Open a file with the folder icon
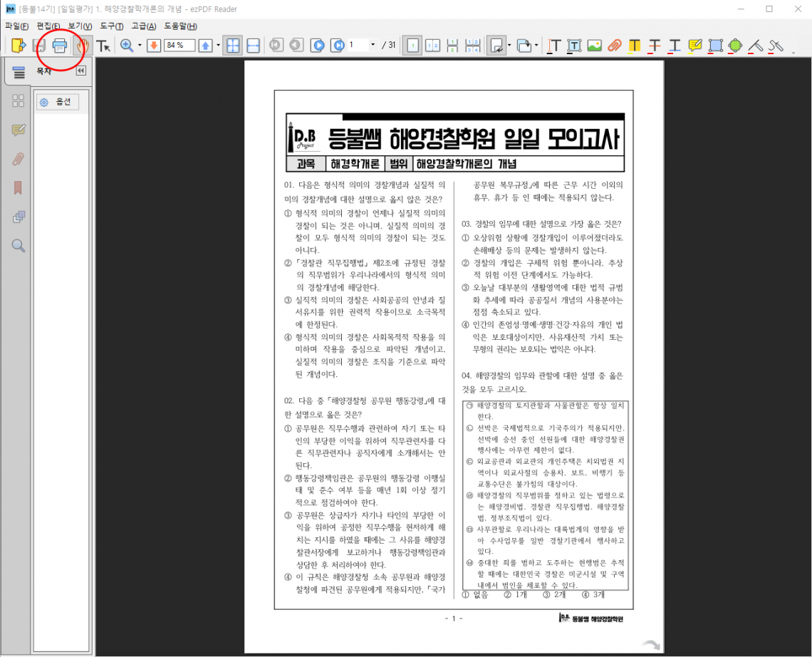 coord(18,46)
